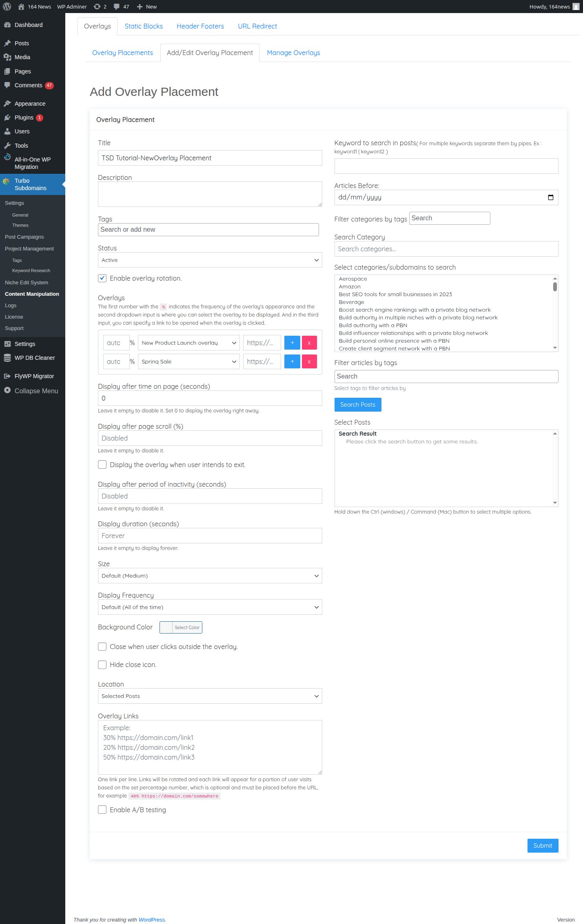Viewport: 583px width, 924px height.
Task: Open the calendar picker for Articles Before
Action: pos(550,197)
